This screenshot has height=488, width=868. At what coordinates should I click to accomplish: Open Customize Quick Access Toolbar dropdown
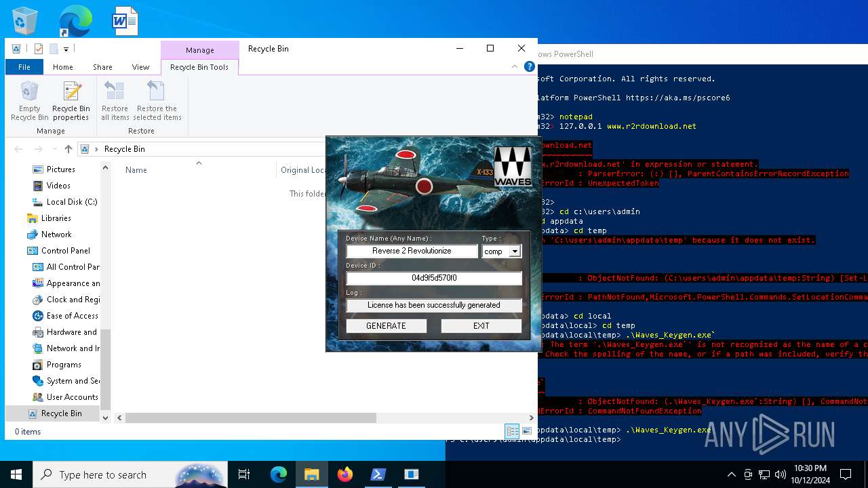66,49
